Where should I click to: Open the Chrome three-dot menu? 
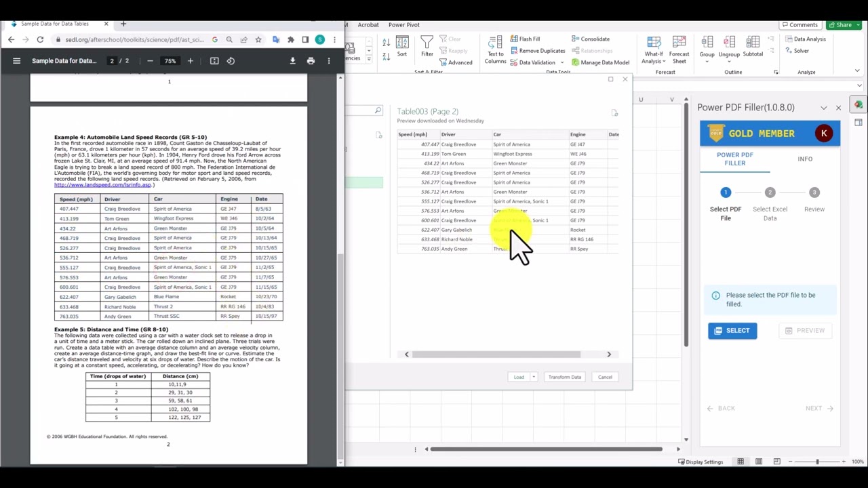click(x=334, y=40)
